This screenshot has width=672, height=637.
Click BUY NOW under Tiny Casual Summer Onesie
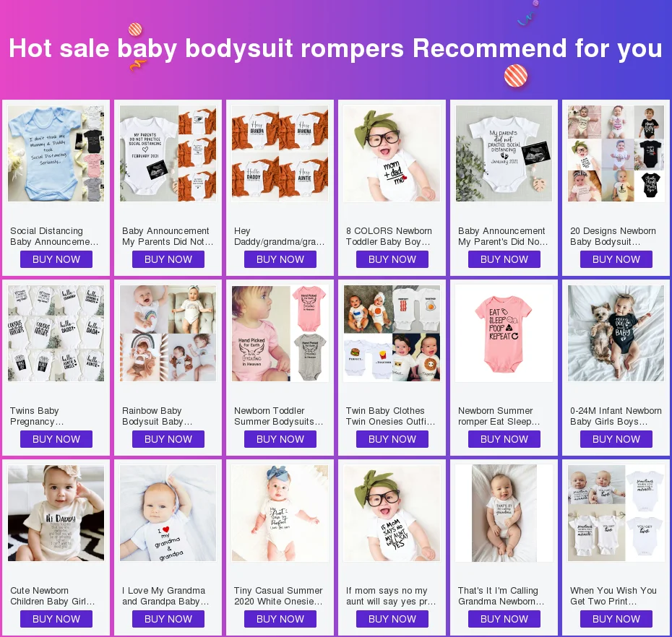pyautogui.click(x=280, y=619)
